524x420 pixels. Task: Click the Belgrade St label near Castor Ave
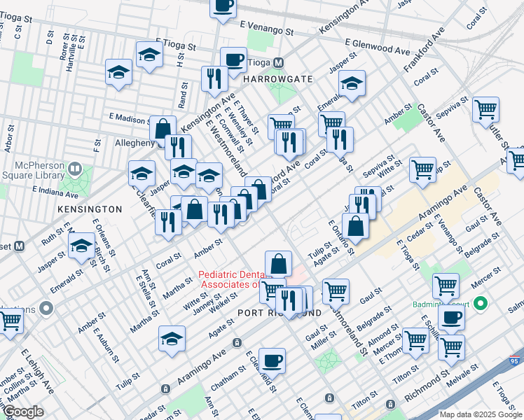pyautogui.click(x=482, y=246)
